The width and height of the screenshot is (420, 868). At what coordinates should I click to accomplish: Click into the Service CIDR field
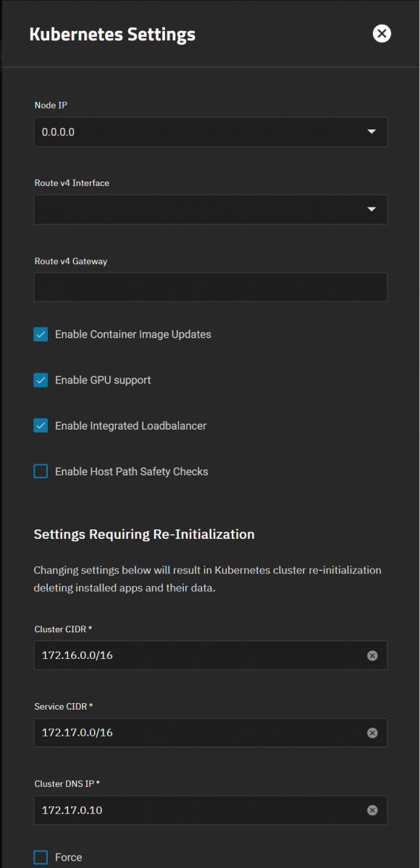click(199, 733)
